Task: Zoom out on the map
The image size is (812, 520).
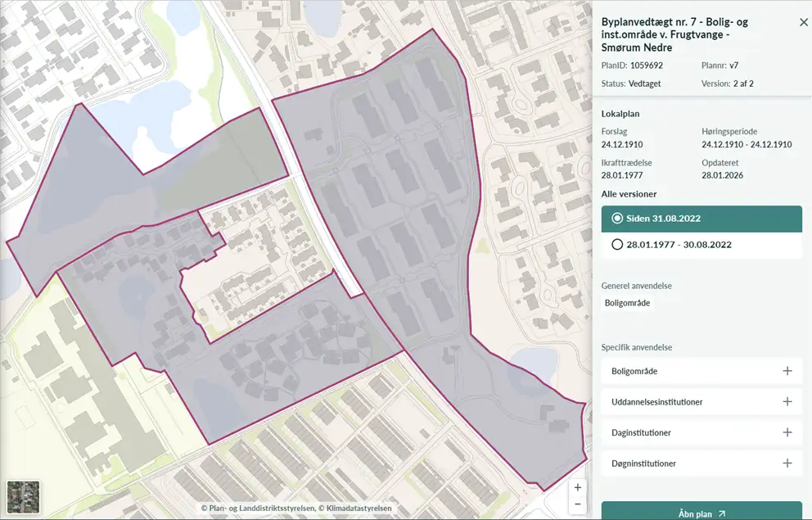Action: pos(578,504)
